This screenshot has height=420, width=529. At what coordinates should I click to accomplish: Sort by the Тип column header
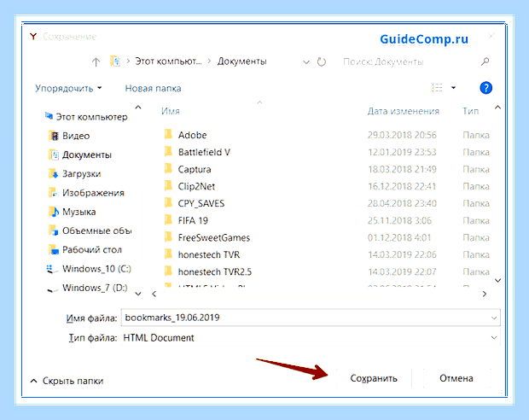pyautogui.click(x=471, y=111)
